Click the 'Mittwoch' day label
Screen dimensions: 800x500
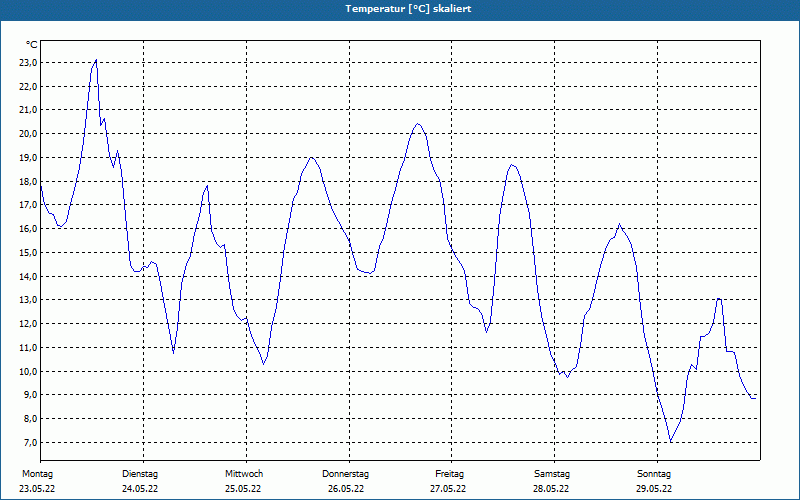(244, 474)
